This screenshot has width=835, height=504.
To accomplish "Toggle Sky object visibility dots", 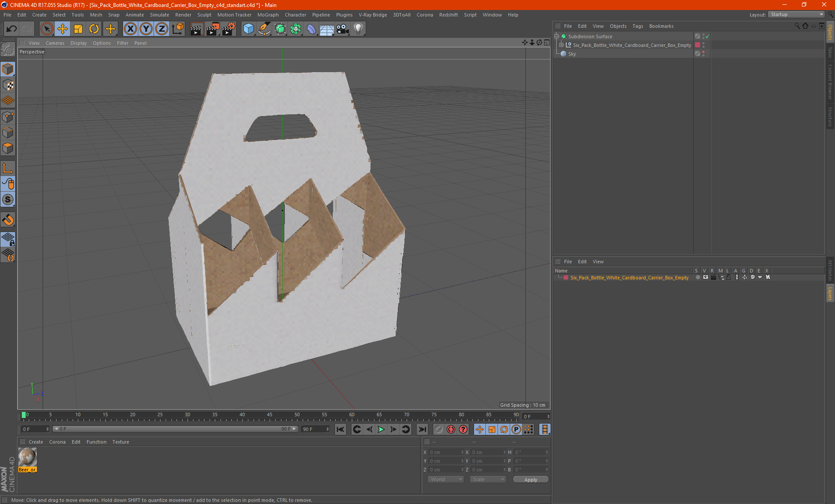I will click(x=703, y=54).
